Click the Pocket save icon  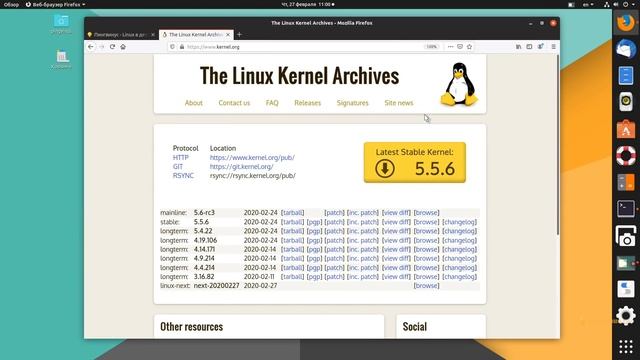tap(460, 47)
